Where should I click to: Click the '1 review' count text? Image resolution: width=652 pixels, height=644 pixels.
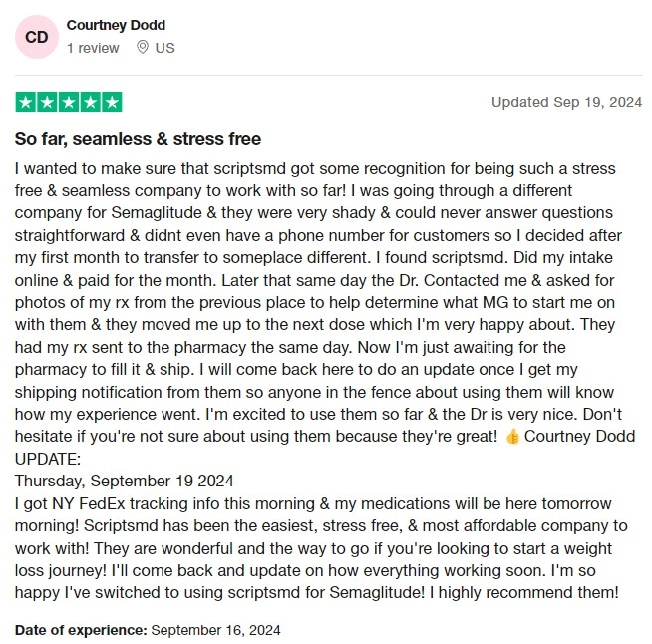pyautogui.click(x=93, y=48)
